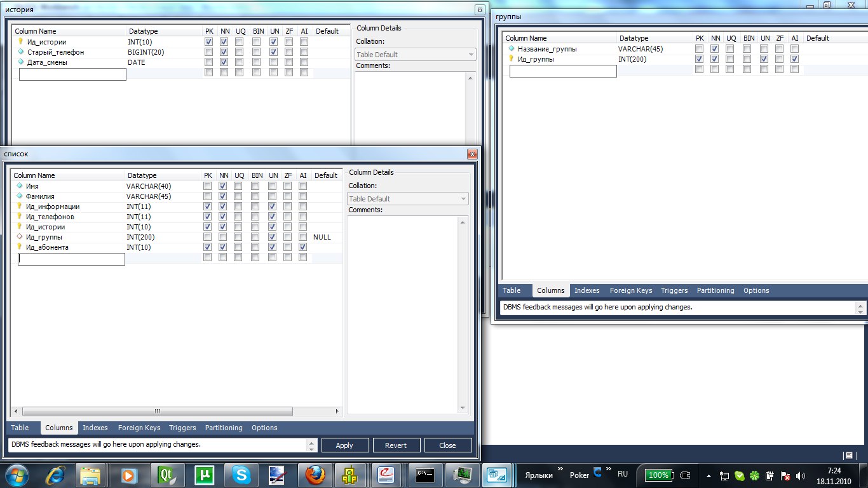Open Windows Explorer folder icon in taskbar
The image size is (868, 488).
91,475
